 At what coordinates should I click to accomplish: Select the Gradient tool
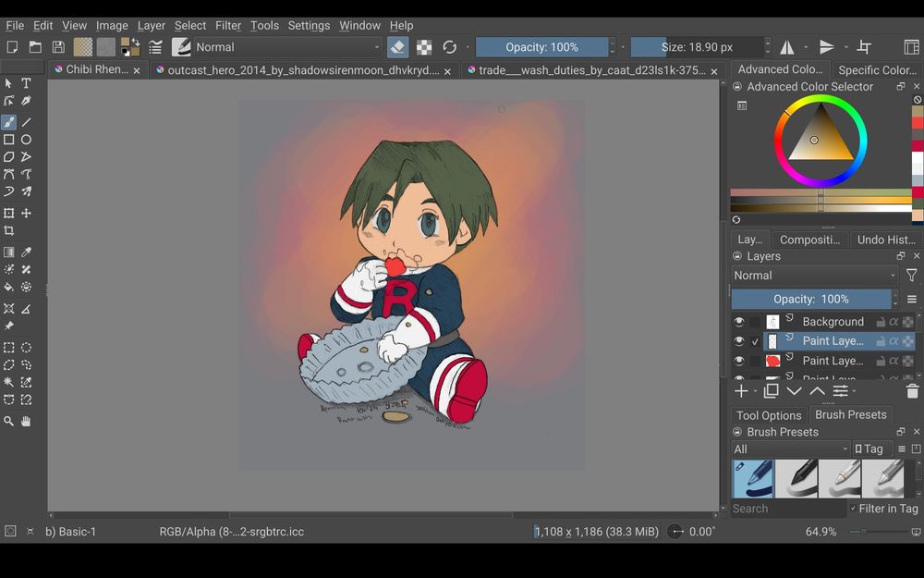click(x=9, y=252)
